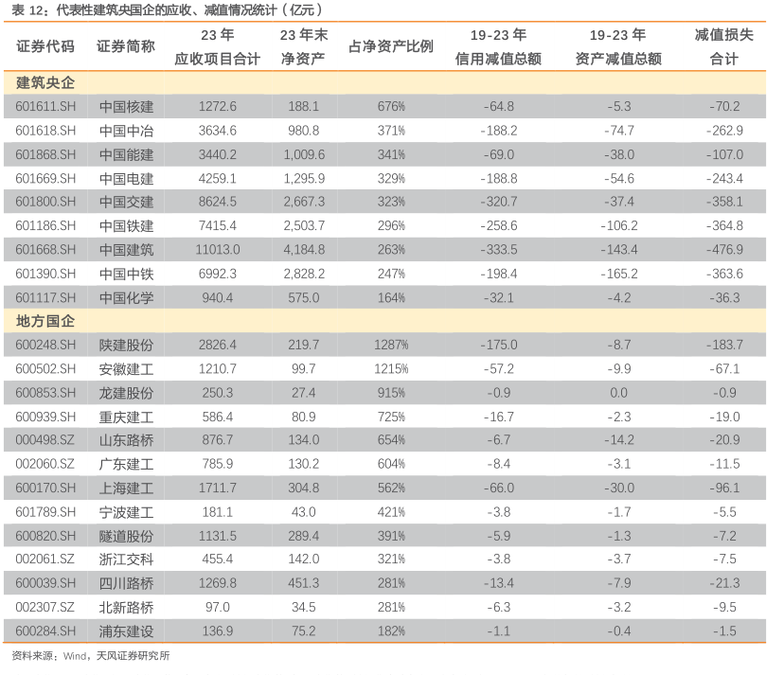Click net assets value 142.0 for 浙江交科
This screenshot has height=675, width=784.
pyautogui.click(x=304, y=559)
